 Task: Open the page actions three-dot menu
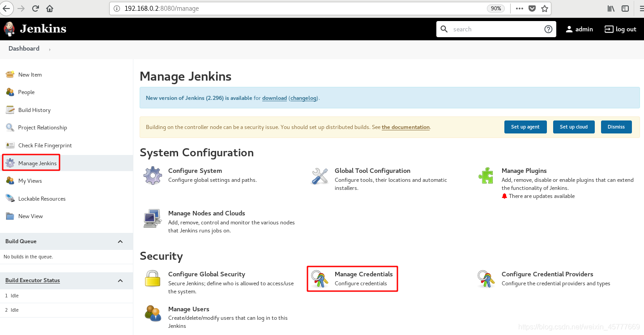pyautogui.click(x=519, y=8)
